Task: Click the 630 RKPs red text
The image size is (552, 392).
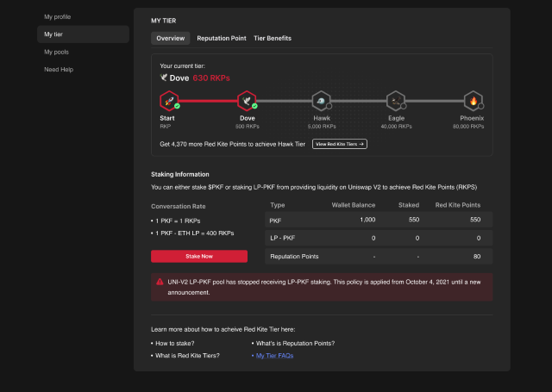Action: tap(211, 78)
